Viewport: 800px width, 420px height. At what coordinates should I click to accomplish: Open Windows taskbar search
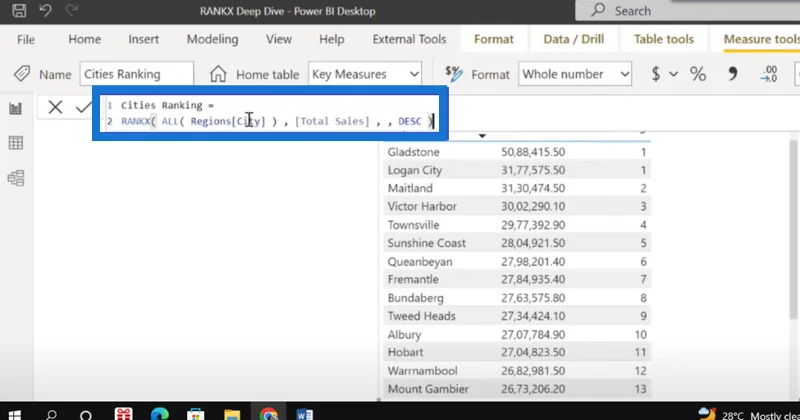pyautogui.click(x=51, y=415)
